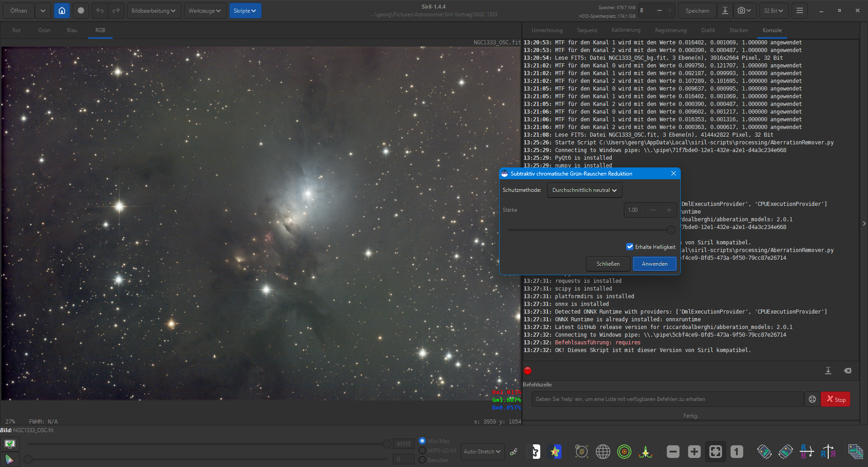Increase Stärke with the plus stepper
Image resolution: width=868 pixels, height=467 pixels.
[669, 210]
